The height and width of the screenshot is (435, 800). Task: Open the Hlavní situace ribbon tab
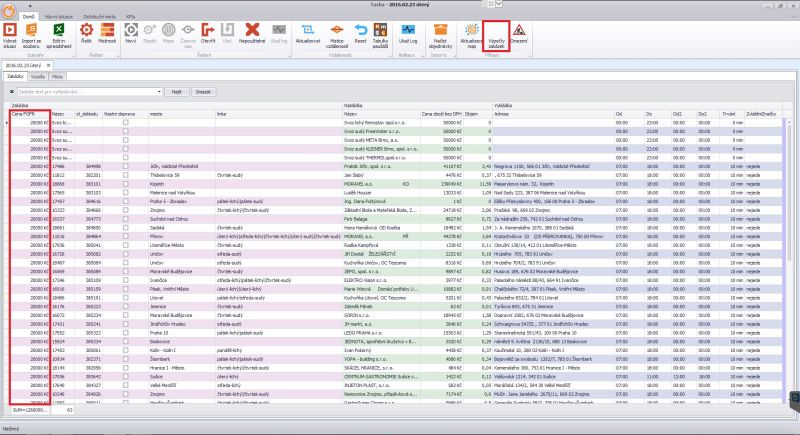59,17
